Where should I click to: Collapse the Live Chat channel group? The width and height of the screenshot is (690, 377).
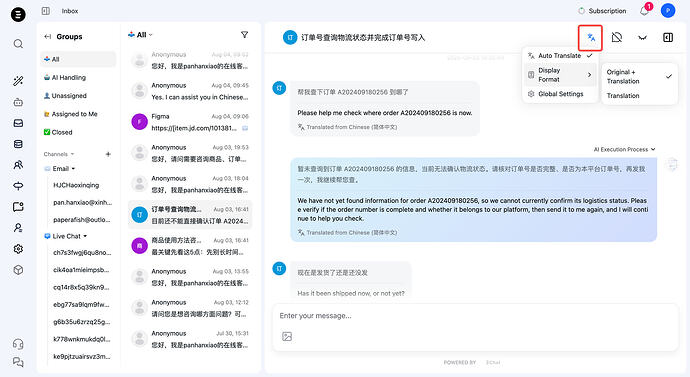point(66,236)
